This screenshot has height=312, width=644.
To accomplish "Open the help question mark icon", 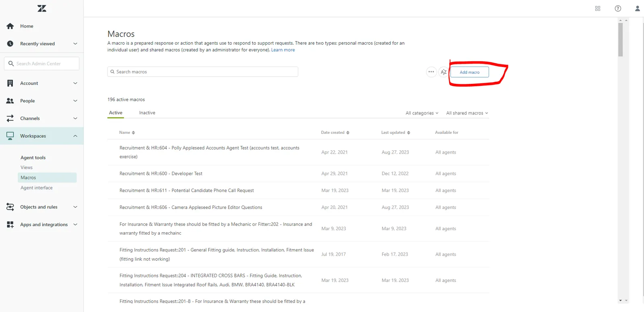I will 618,8.
